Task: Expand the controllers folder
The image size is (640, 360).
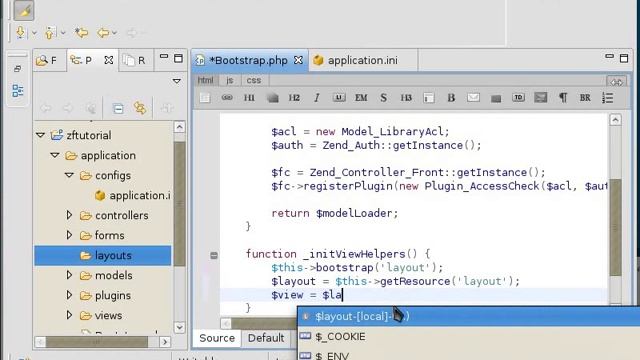Action: [69, 215]
